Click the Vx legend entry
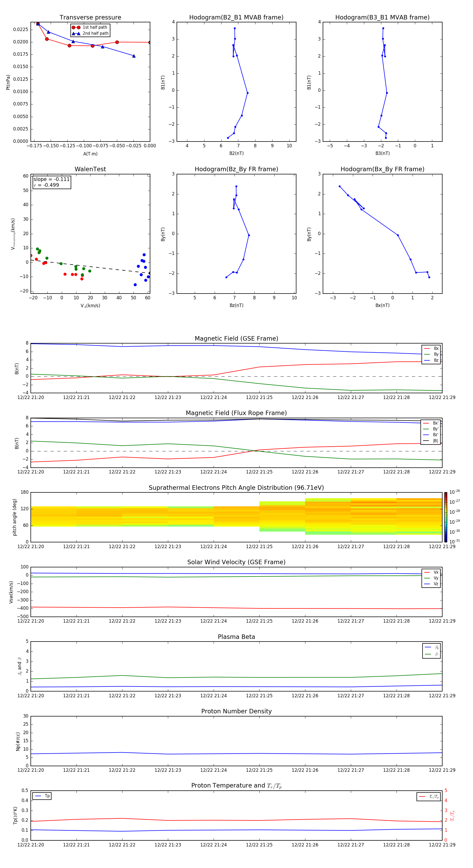 431,572
